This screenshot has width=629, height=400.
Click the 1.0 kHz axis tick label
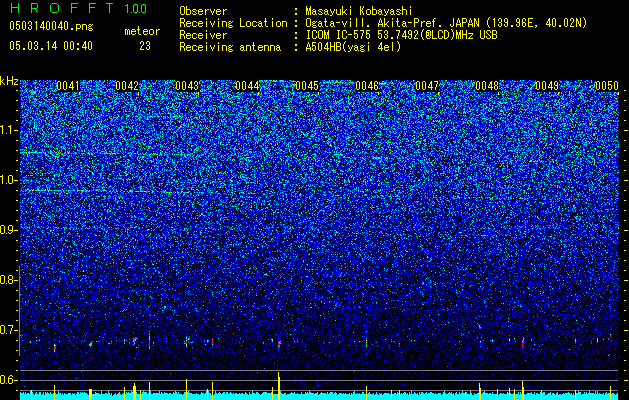pyautogui.click(x=7, y=180)
